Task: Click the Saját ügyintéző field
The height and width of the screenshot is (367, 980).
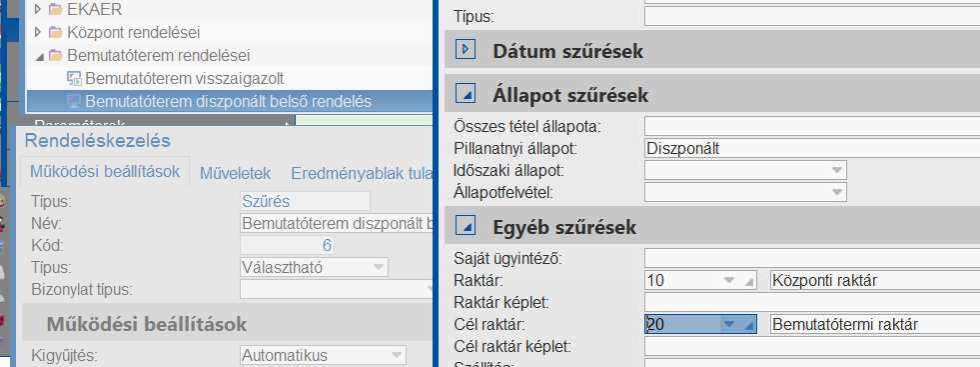Action: 812,258
